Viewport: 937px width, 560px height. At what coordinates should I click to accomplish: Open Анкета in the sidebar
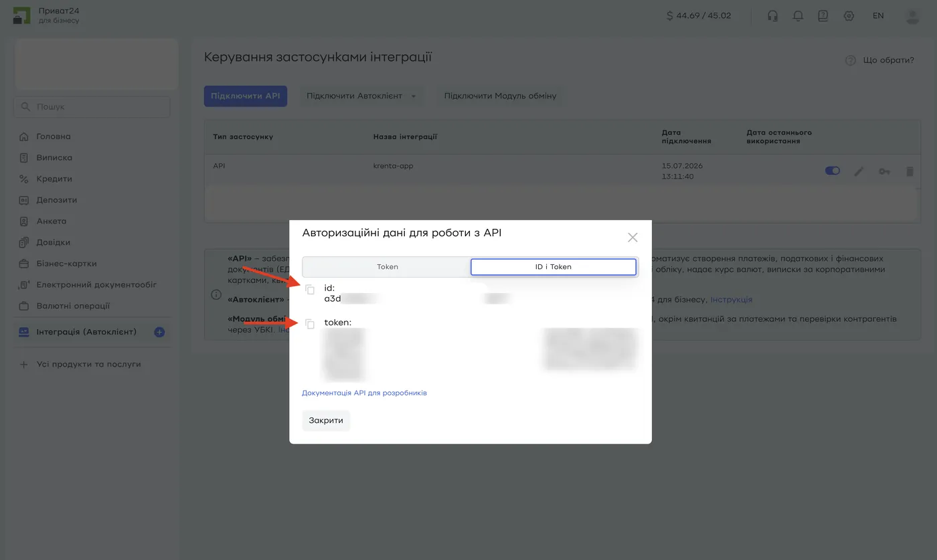tap(52, 221)
